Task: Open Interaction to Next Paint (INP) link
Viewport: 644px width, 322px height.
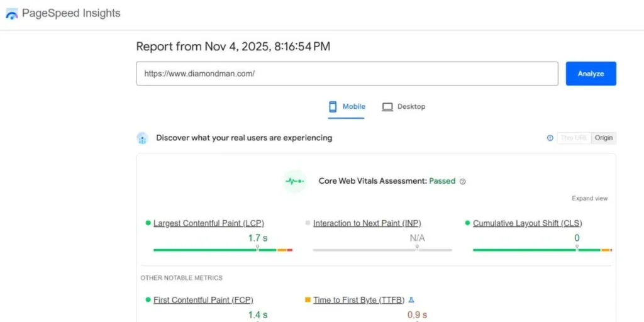Action: 367,223
